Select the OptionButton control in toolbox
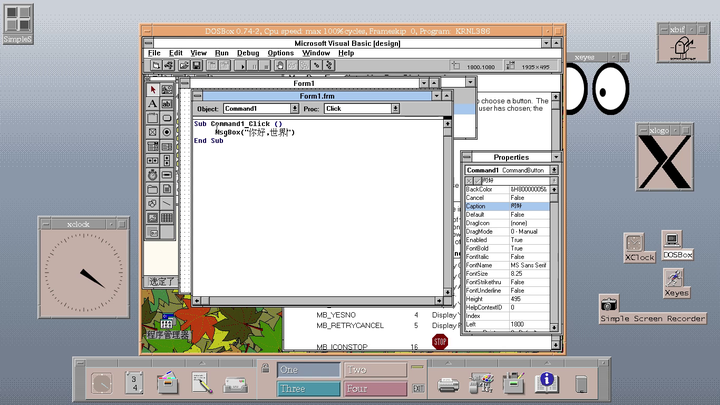The height and width of the screenshot is (405, 720). click(x=166, y=132)
